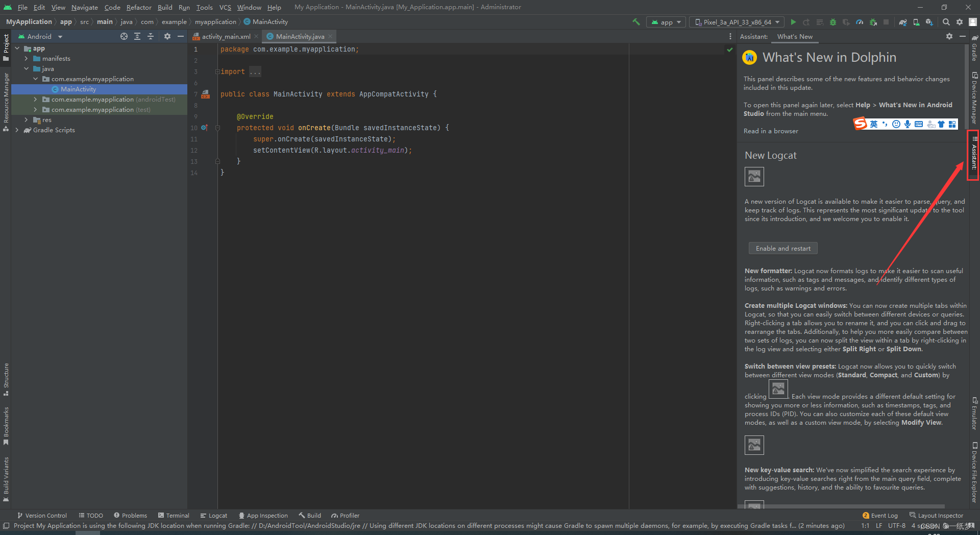Switch to activity_main.xml editor tab
Screen dimensions: 980x535
coord(226,36)
